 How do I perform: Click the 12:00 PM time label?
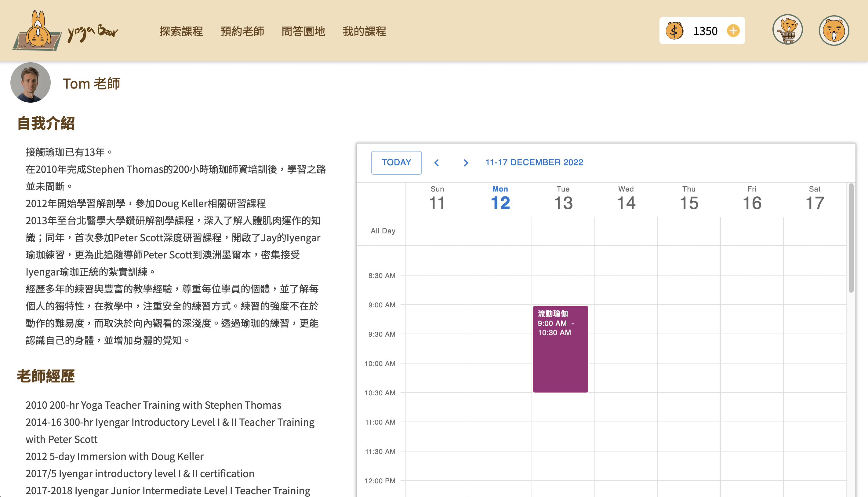pyautogui.click(x=380, y=481)
